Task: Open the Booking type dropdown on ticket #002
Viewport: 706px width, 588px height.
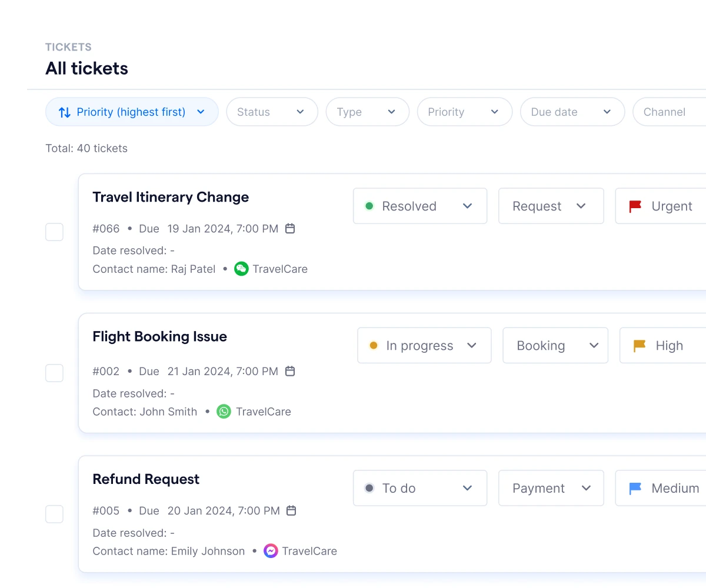Action: coord(555,345)
